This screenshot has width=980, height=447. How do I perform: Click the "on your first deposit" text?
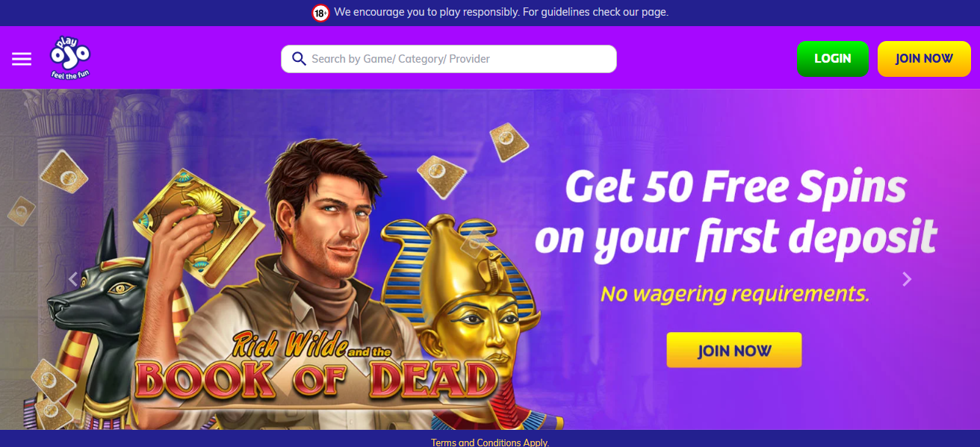coord(736,237)
